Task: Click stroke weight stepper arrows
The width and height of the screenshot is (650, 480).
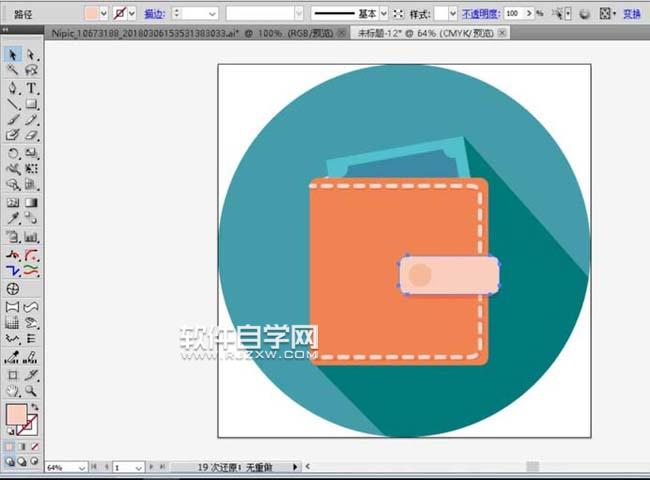Action: 177,14
